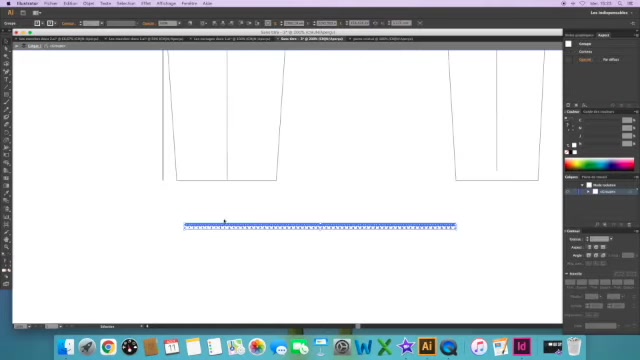640x360 pixels.
Task: Switch to the Guide des couleurs tab
Action: (598, 111)
